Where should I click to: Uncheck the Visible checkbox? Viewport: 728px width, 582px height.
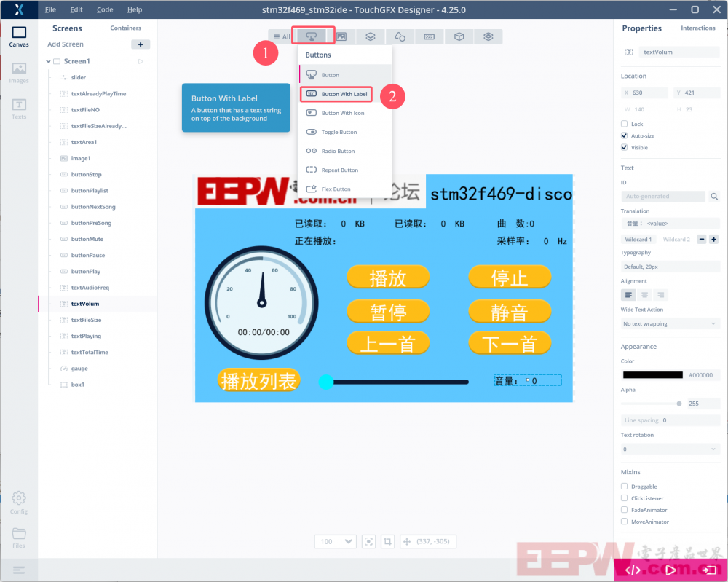click(624, 147)
